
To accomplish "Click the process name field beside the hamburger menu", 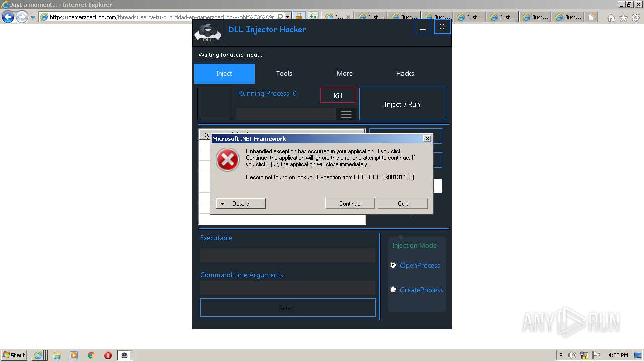I will coord(286,114).
